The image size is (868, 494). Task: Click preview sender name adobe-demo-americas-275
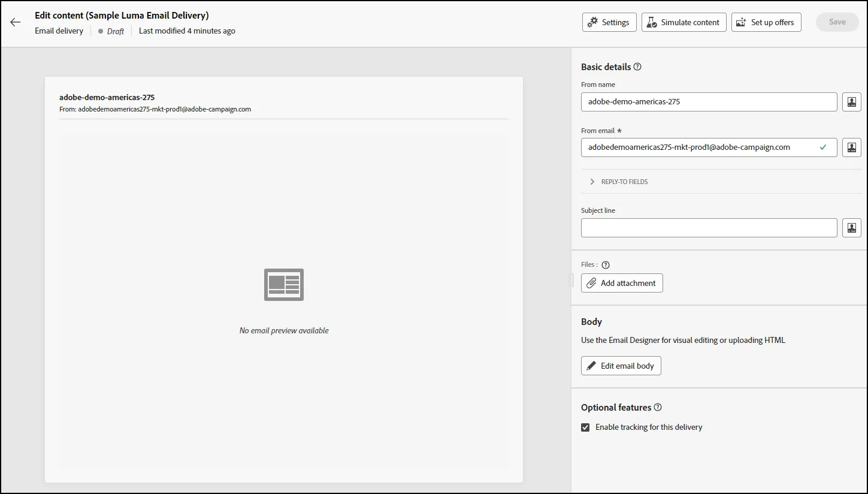point(107,97)
